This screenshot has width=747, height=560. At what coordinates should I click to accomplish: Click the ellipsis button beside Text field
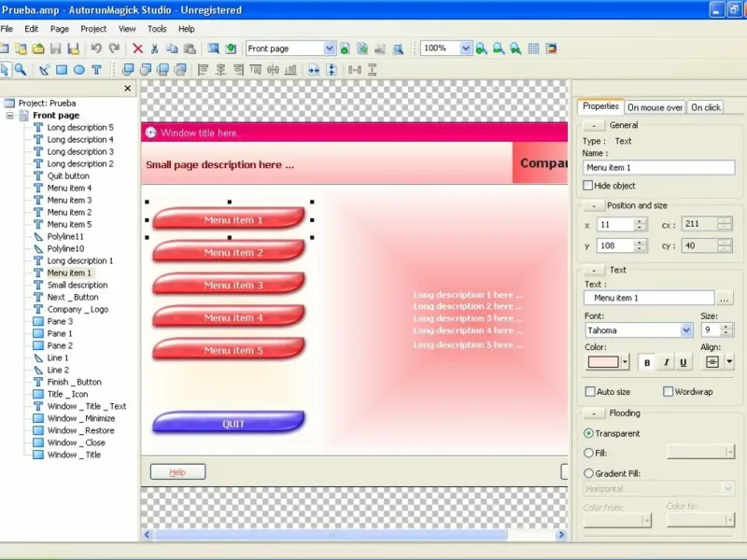(725, 298)
